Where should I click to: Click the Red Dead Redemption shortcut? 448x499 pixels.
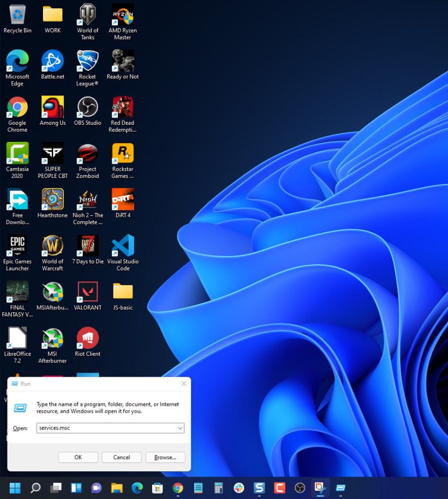pyautogui.click(x=122, y=115)
